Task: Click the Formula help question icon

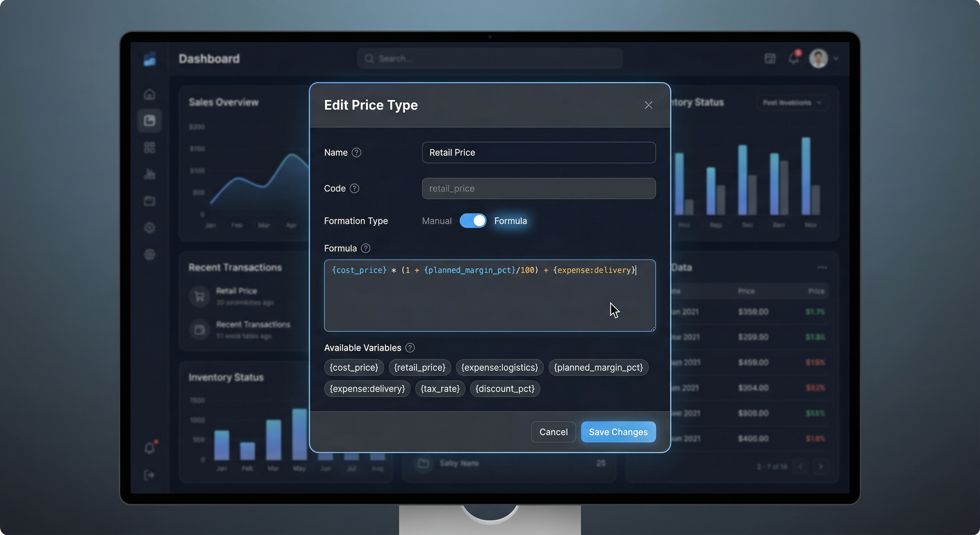Action: (x=365, y=248)
